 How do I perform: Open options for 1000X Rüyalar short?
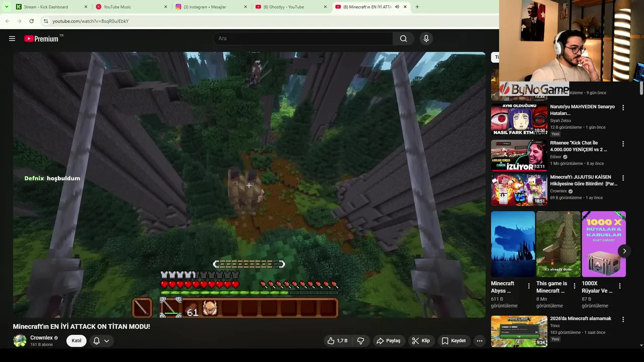click(x=620, y=286)
